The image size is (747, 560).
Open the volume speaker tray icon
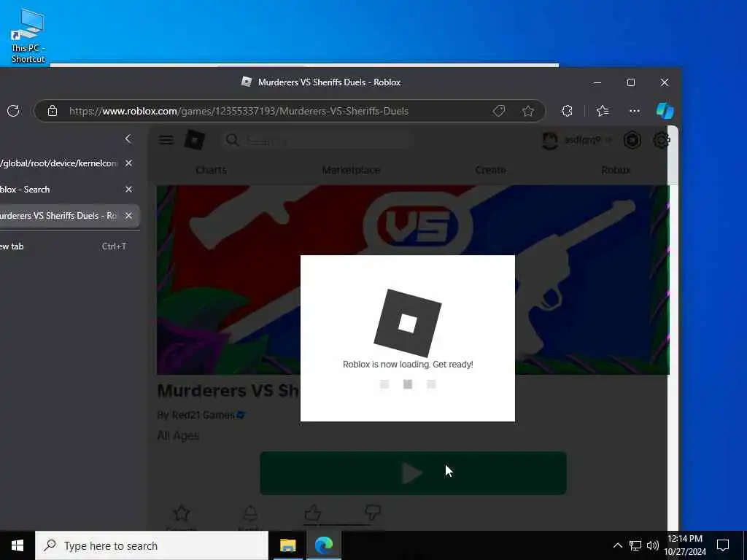(653, 545)
